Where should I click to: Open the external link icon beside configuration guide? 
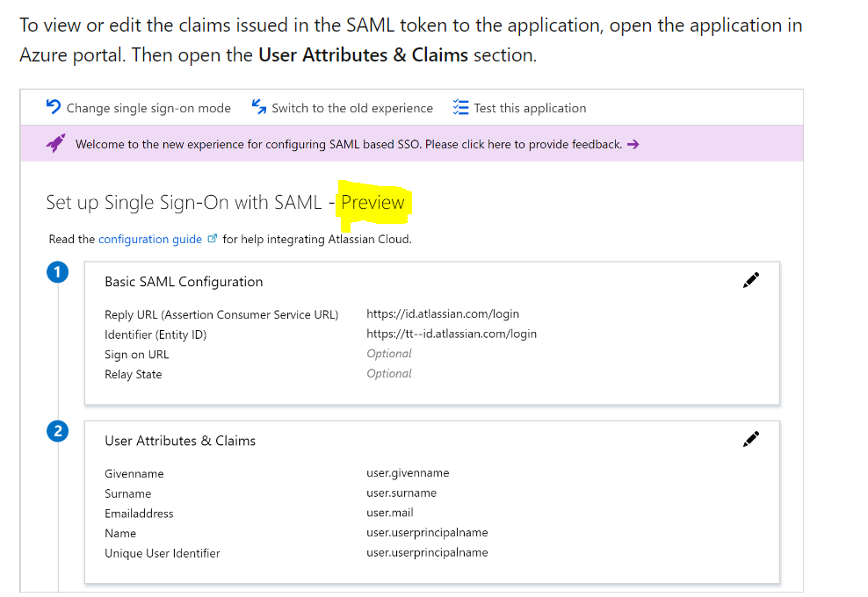[x=212, y=238]
